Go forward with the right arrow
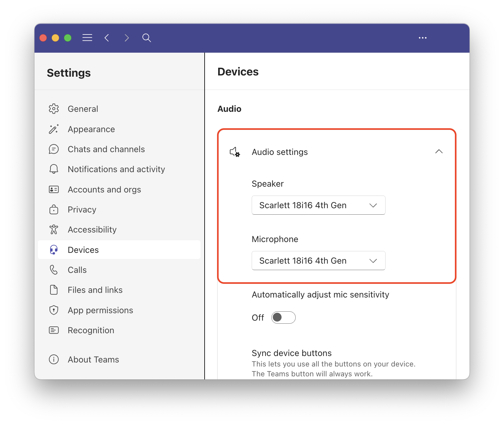 (x=127, y=38)
